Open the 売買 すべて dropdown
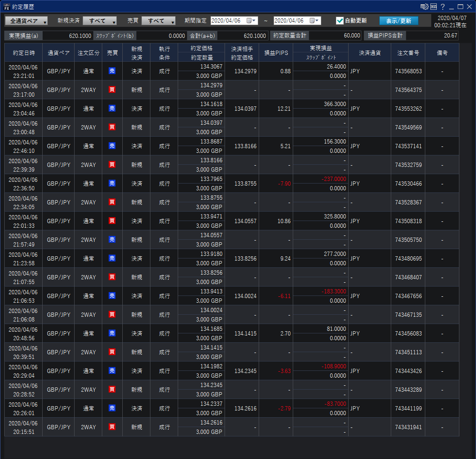This screenshot has height=459, width=476. coord(159,21)
